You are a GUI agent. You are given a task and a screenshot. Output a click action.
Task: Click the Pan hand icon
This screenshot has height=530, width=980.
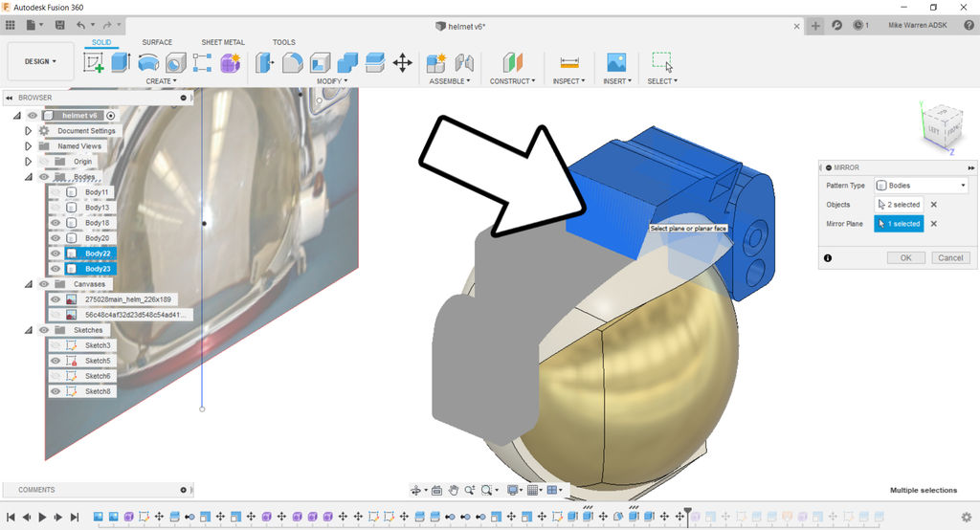pyautogui.click(x=453, y=490)
